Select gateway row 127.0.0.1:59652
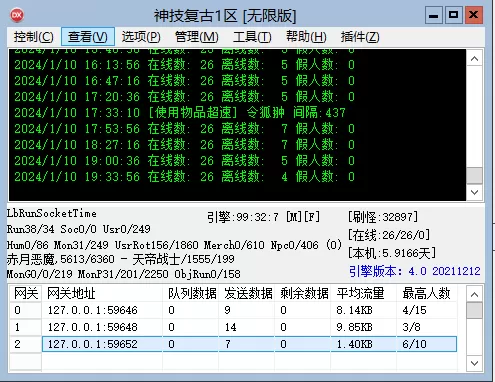The width and height of the screenshot is (495, 382). click(233, 344)
